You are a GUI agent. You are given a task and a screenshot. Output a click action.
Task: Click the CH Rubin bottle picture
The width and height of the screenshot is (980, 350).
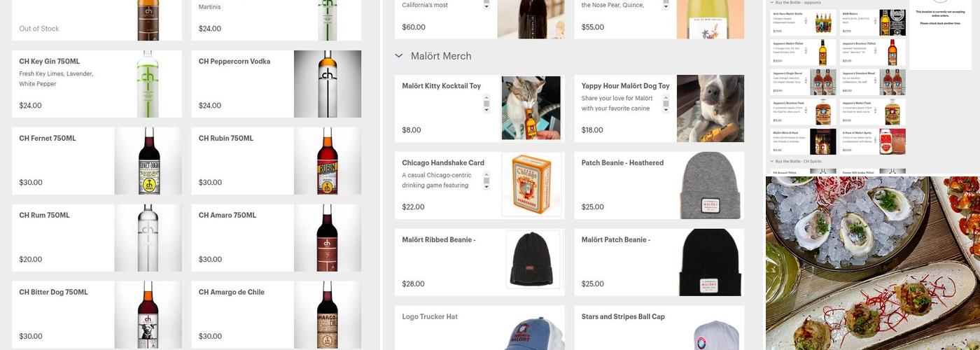coord(328,160)
